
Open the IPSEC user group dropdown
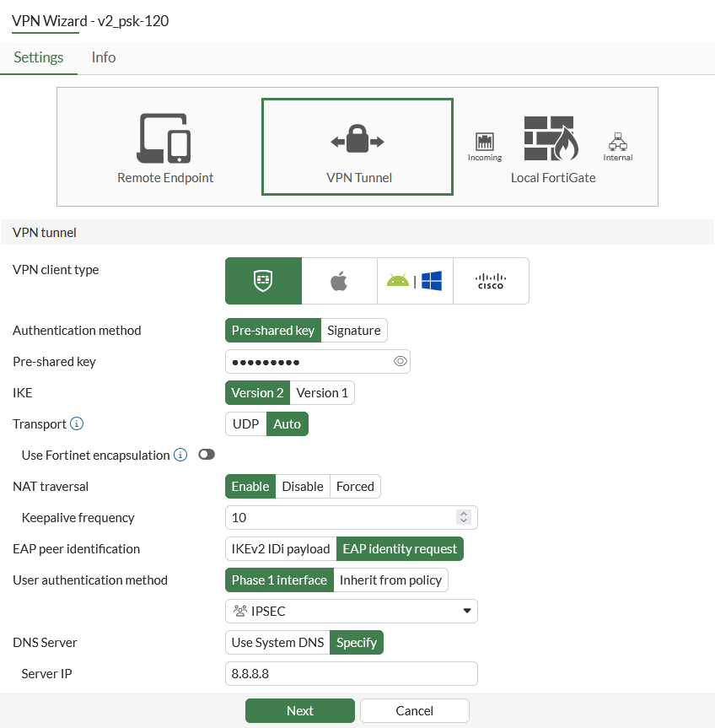pos(352,611)
